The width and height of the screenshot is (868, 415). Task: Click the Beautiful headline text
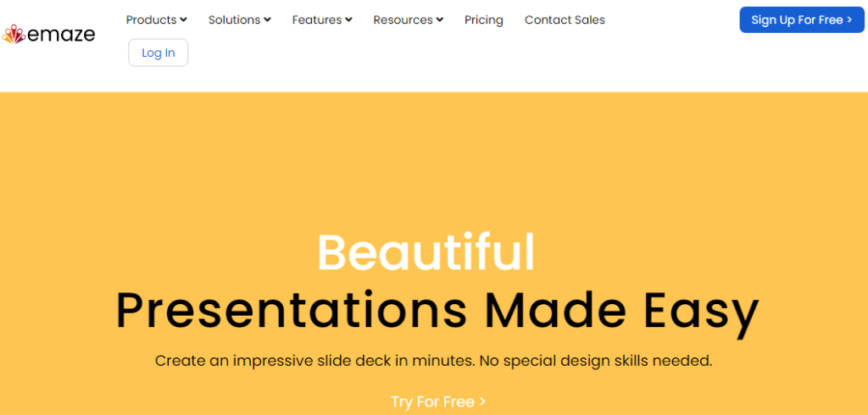(426, 252)
